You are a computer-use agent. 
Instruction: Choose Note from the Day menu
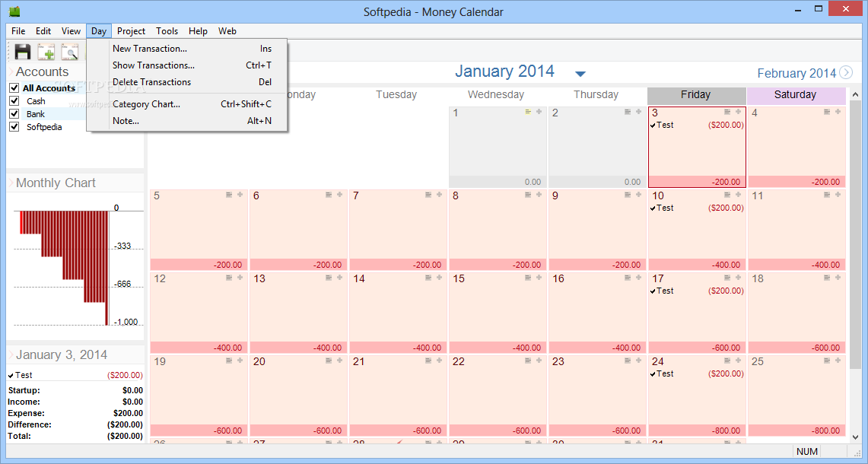click(x=187, y=121)
